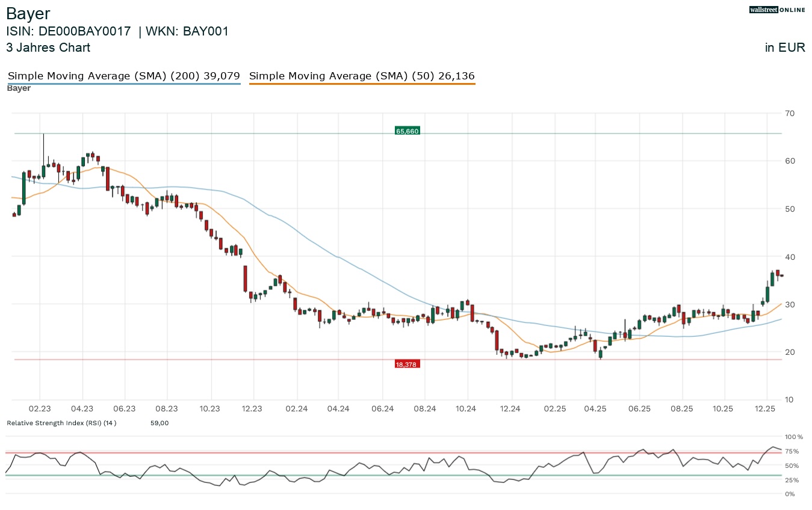The image size is (812, 510).
Task: Click the 70 price axis label
Action: 789,113
